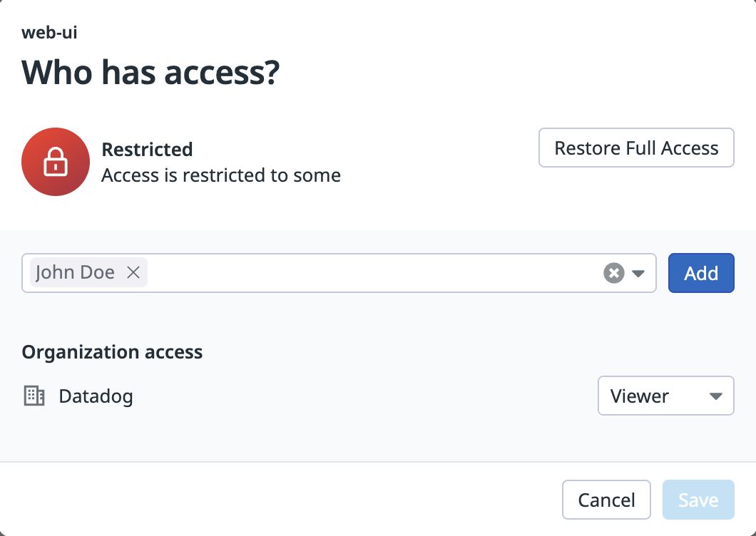Image resolution: width=756 pixels, height=536 pixels.
Task: Click the Datadog organization name
Action: coord(96,396)
